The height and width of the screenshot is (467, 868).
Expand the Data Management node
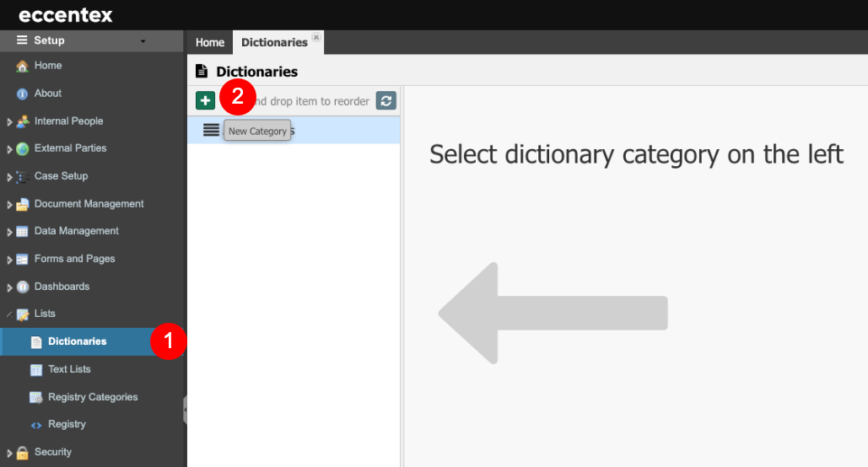coord(9,232)
